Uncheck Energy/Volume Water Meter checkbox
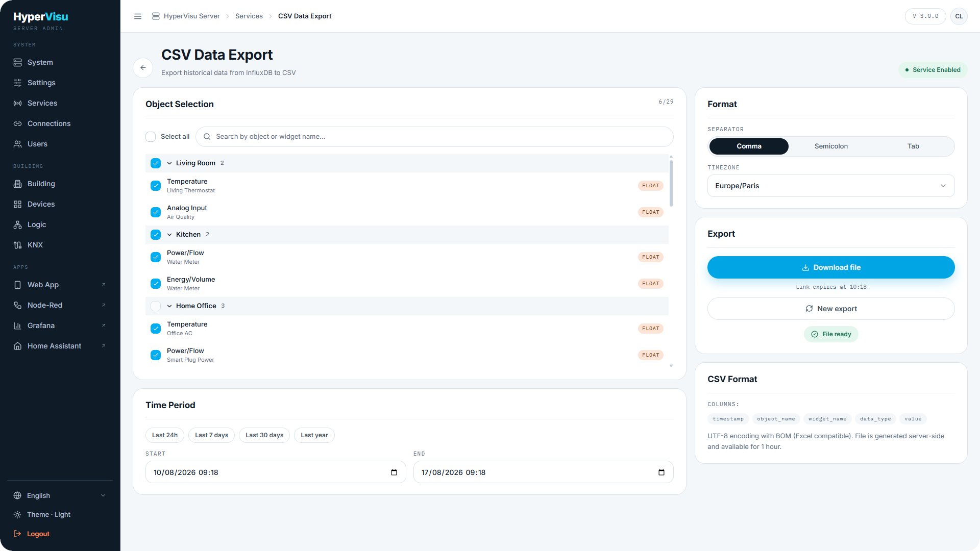 pyautogui.click(x=156, y=284)
